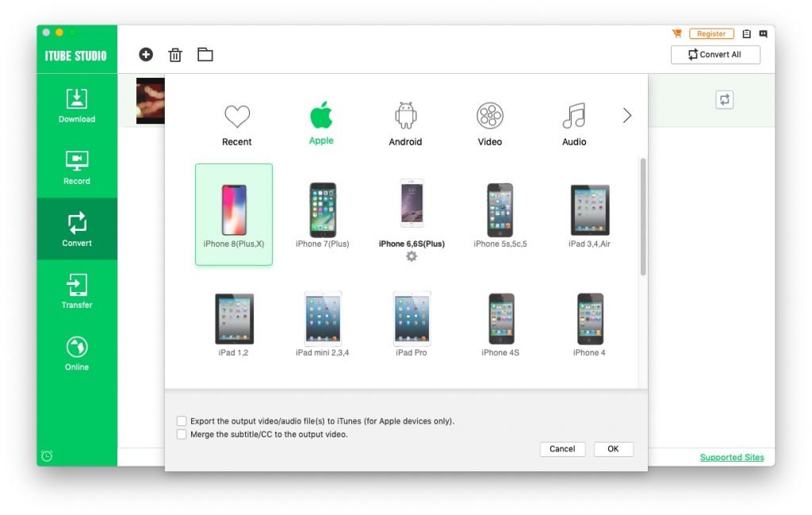This screenshot has width=812, height=515.
Task: Click the video thumbnail in list
Action: point(150,101)
